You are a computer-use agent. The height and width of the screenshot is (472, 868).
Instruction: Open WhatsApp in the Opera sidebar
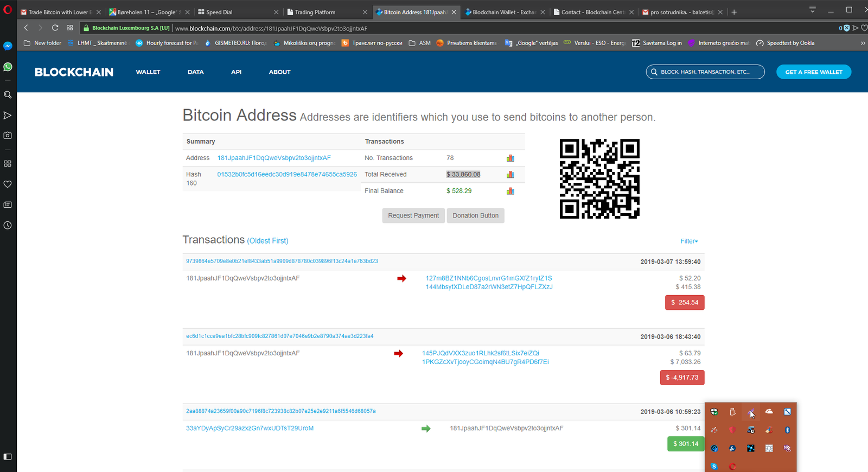8,67
